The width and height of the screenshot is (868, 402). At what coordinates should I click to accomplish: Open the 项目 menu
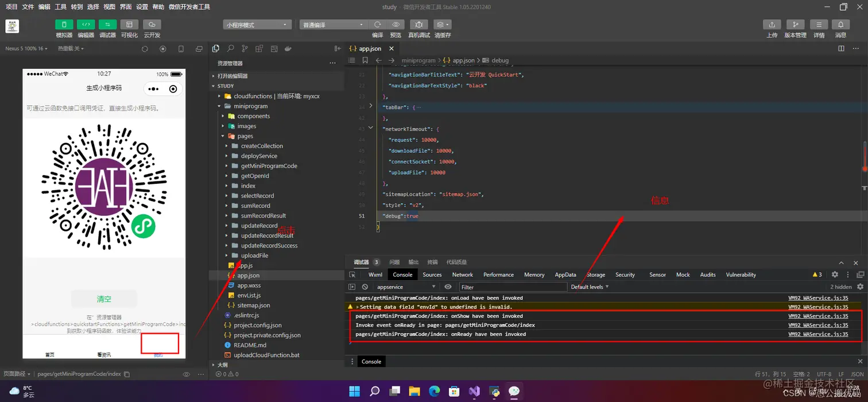point(11,7)
